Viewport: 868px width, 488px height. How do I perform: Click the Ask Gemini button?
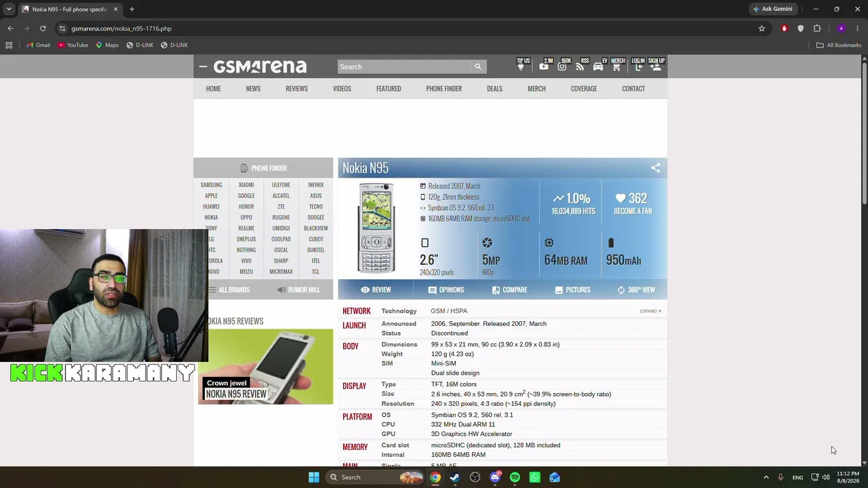point(772,9)
